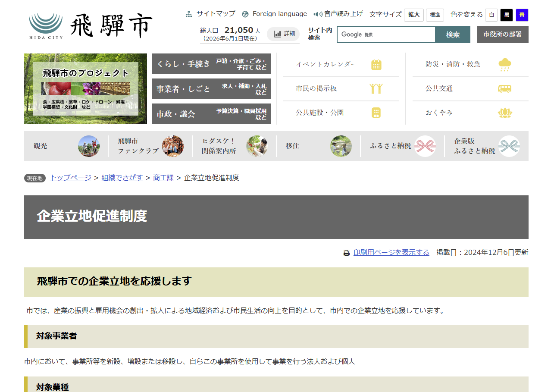This screenshot has width=554, height=392.
Task: Click the globe icon beside Foreign language
Action: [245, 14]
